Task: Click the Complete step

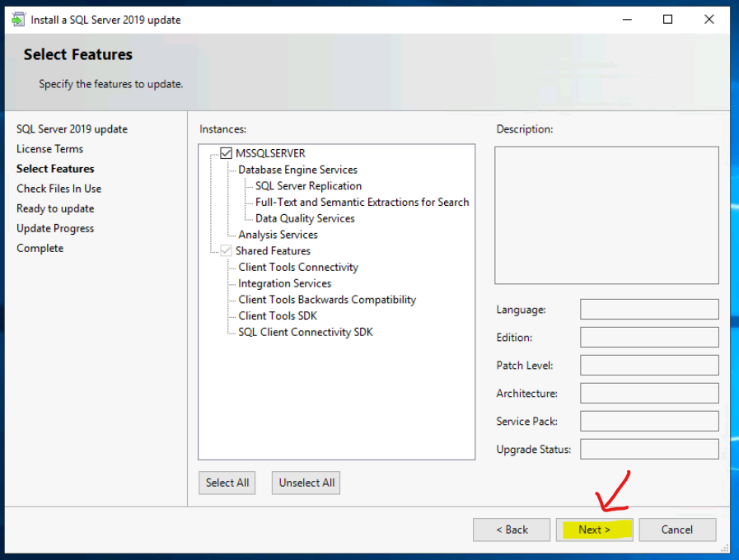Action: click(x=40, y=248)
